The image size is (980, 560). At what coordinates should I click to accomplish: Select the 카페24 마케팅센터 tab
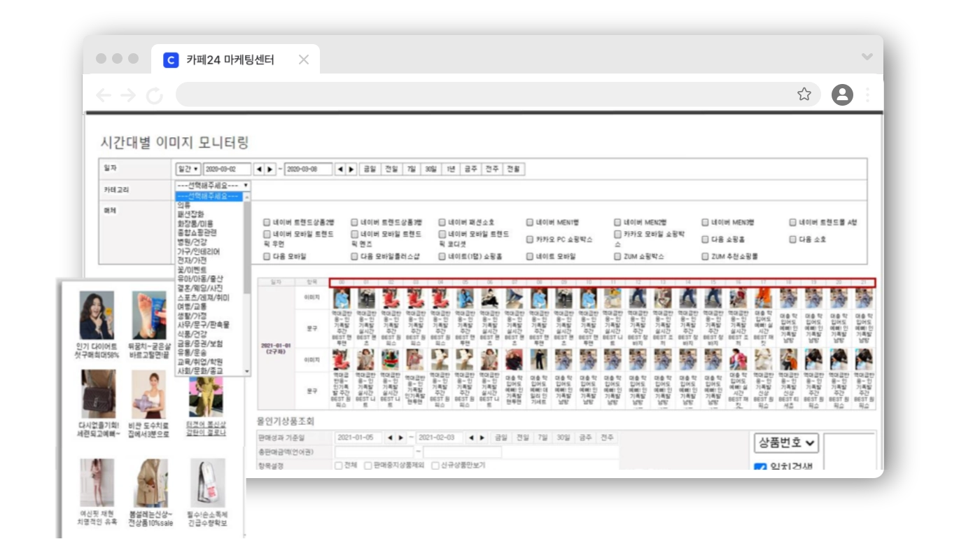(235, 59)
